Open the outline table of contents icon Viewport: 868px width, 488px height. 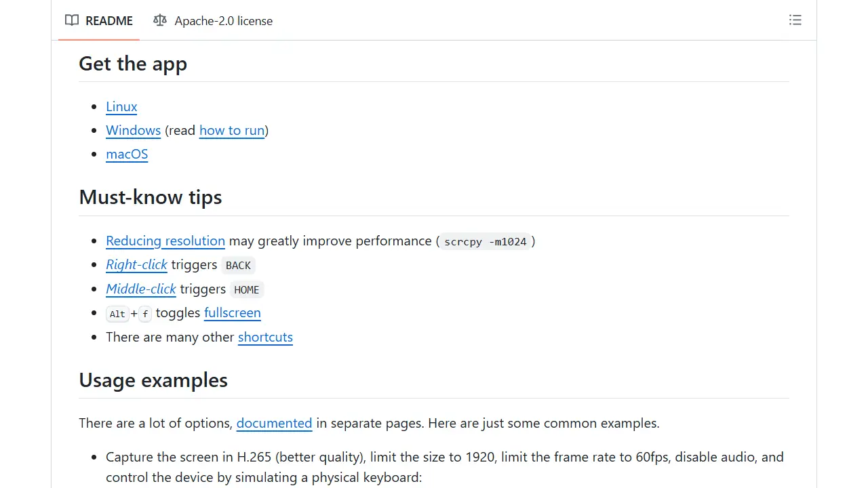click(795, 20)
